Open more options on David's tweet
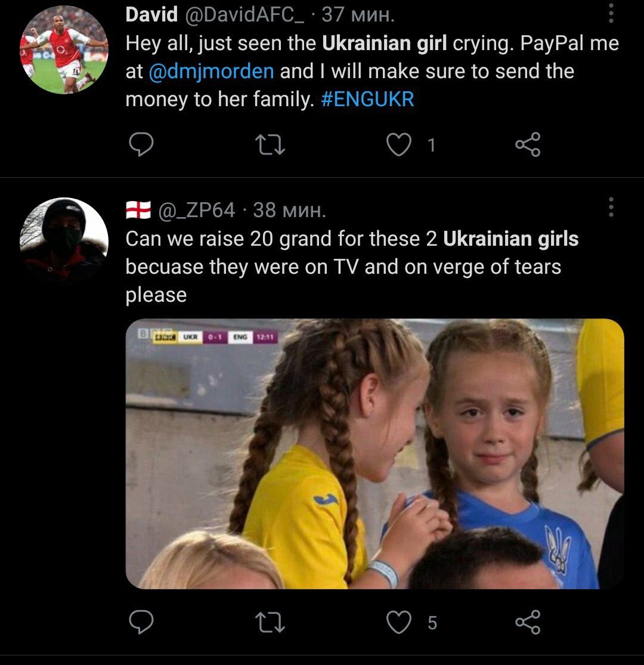This screenshot has width=644, height=665. click(x=611, y=13)
